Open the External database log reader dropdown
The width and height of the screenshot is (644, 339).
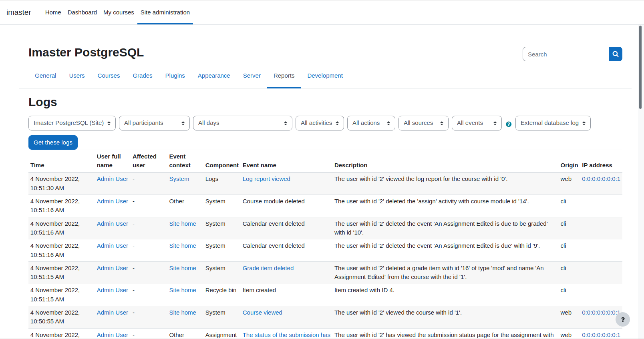[553, 123]
